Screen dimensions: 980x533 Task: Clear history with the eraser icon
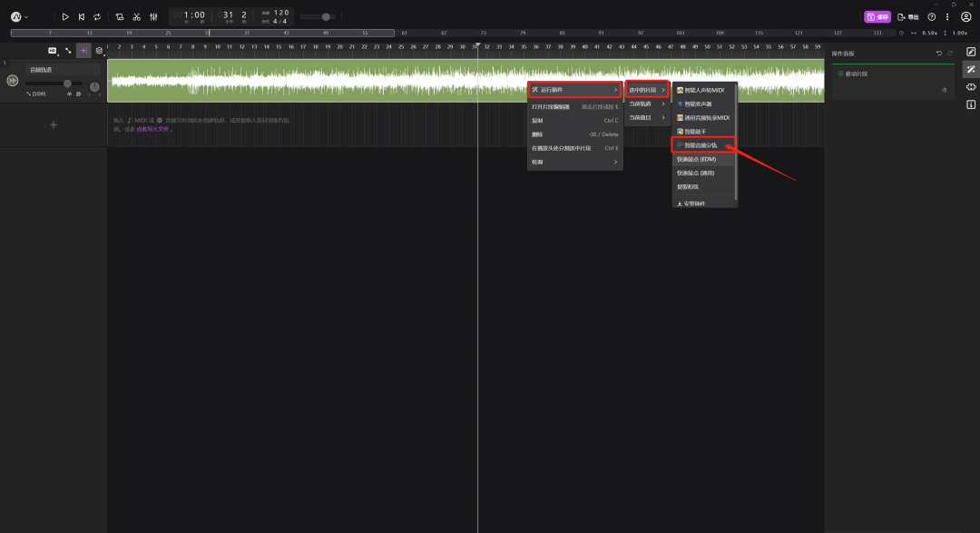(x=945, y=90)
